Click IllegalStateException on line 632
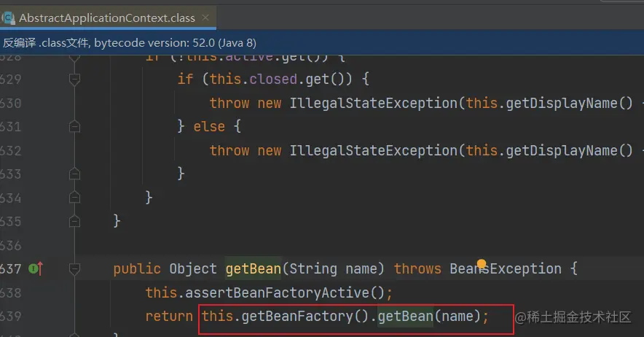The image size is (644, 337). coord(373,150)
